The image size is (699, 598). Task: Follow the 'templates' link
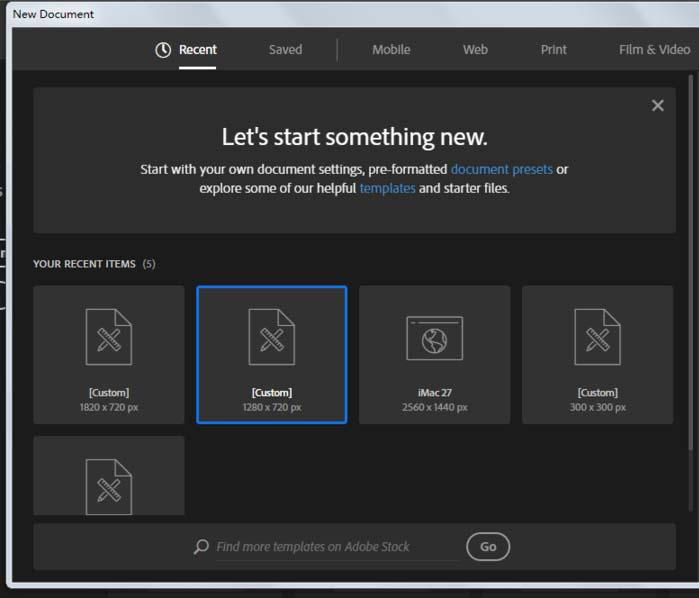[387, 188]
